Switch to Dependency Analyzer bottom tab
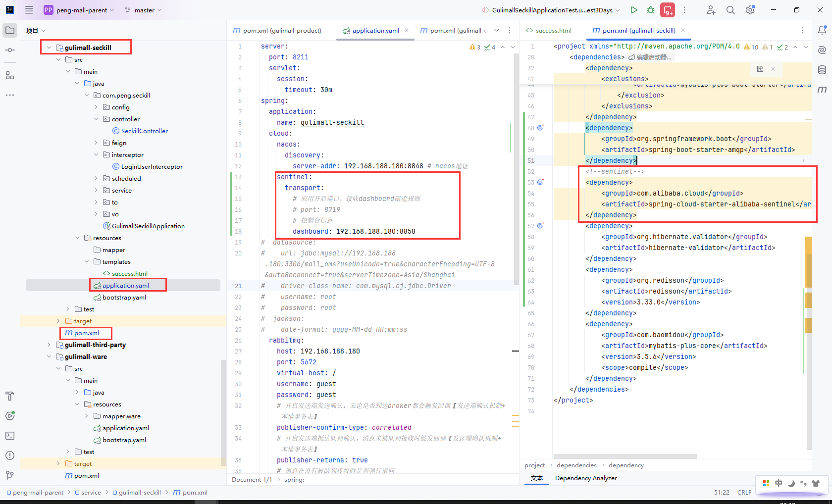 [x=586, y=478]
